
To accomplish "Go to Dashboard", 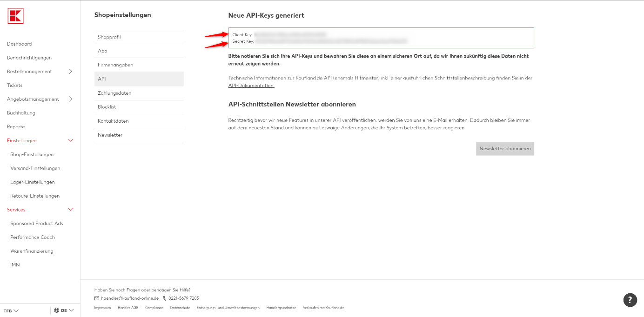I will click(x=19, y=44).
